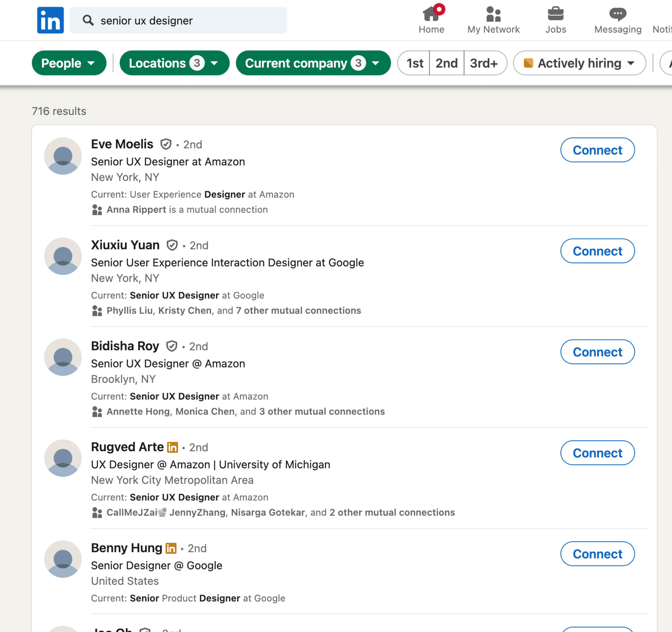Open Xiuxiu Yuan profile photo
The image size is (672, 632).
click(63, 256)
